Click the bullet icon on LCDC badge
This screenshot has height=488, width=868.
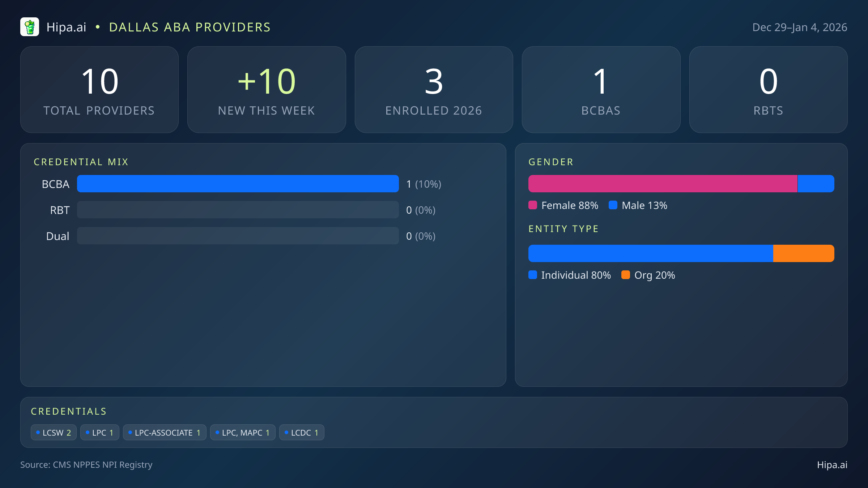(286, 432)
